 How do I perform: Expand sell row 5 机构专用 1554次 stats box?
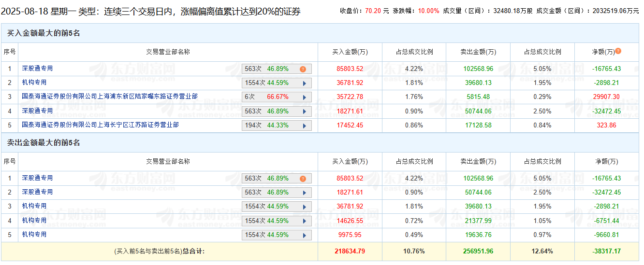coord(304,235)
